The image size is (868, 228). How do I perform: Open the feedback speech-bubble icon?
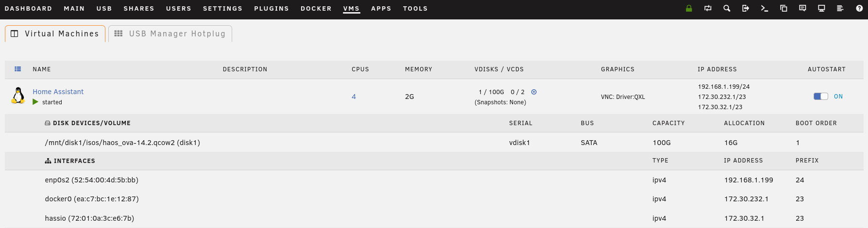point(802,8)
